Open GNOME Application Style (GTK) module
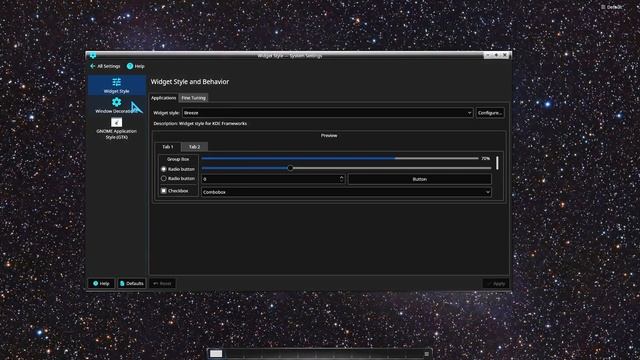This screenshot has height=360, width=640. (x=116, y=129)
